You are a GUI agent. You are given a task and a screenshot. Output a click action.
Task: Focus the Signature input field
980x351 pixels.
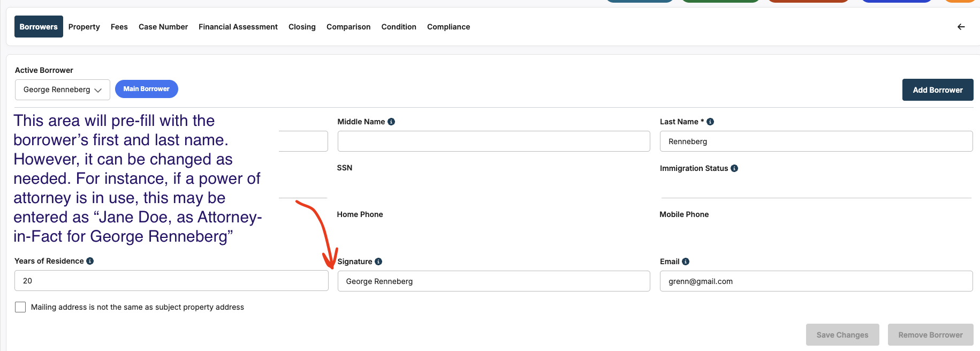pyautogui.click(x=493, y=281)
